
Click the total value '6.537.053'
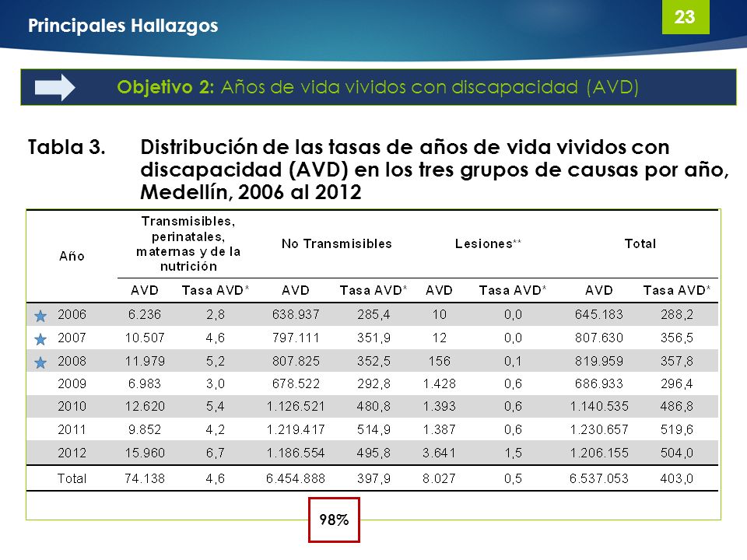tap(599, 478)
